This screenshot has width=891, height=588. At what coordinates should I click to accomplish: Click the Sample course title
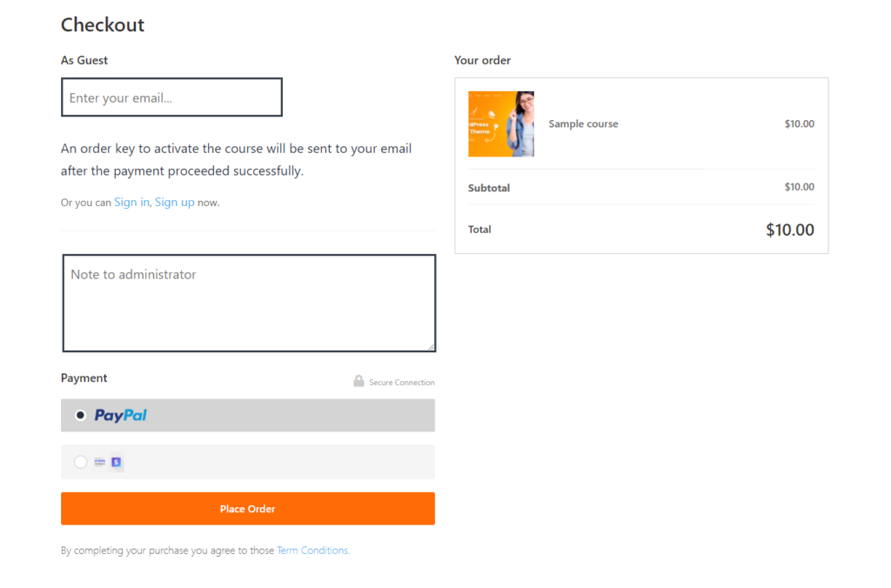pos(583,124)
